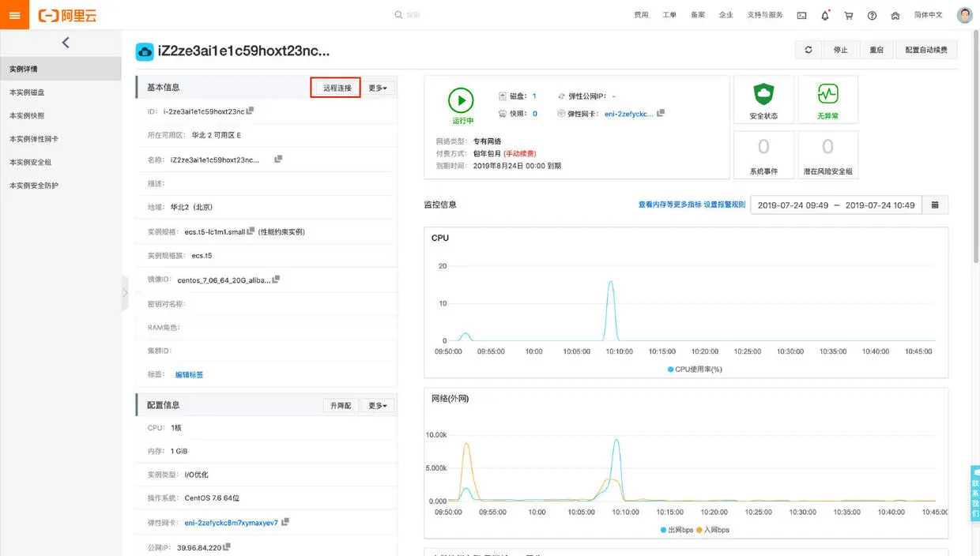The width and height of the screenshot is (980, 556).
Task: Open the orange hamburger main menu
Action: (14, 15)
